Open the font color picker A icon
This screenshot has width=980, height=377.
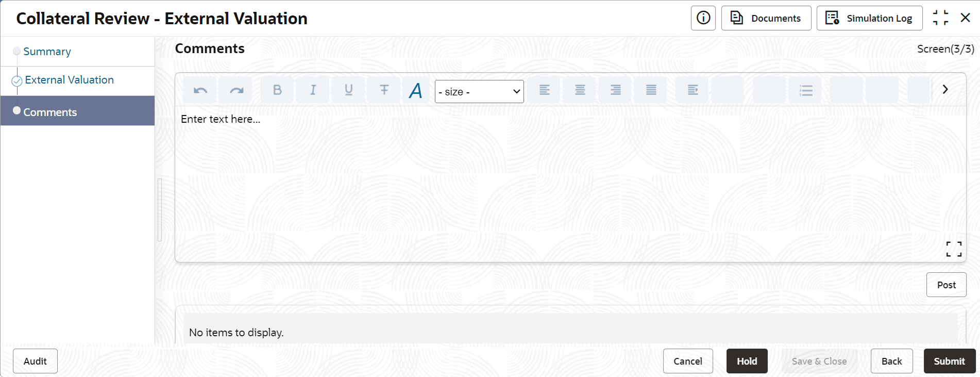tap(416, 91)
